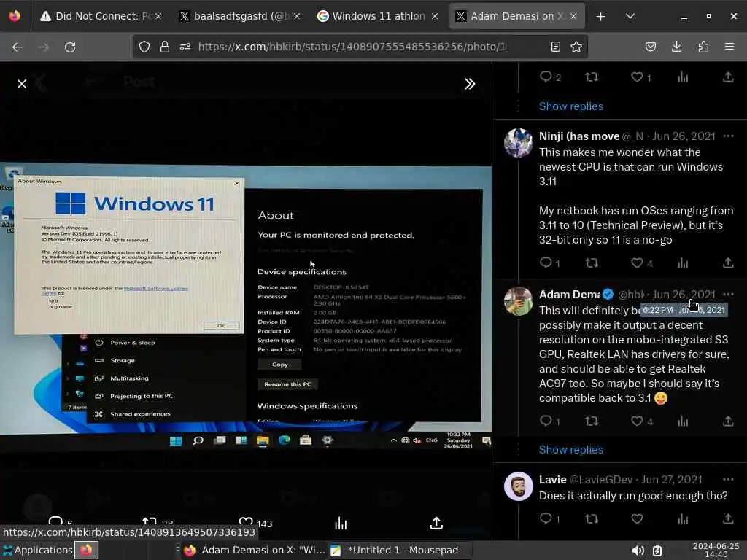Open the Firefox downloads icon
Image resolution: width=747 pixels, height=560 pixels.
[x=676, y=47]
